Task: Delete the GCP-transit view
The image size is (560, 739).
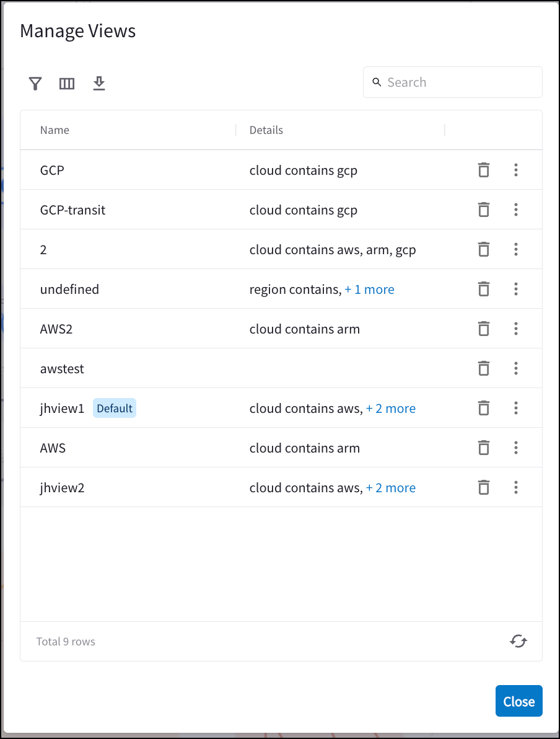Action: pyautogui.click(x=484, y=210)
